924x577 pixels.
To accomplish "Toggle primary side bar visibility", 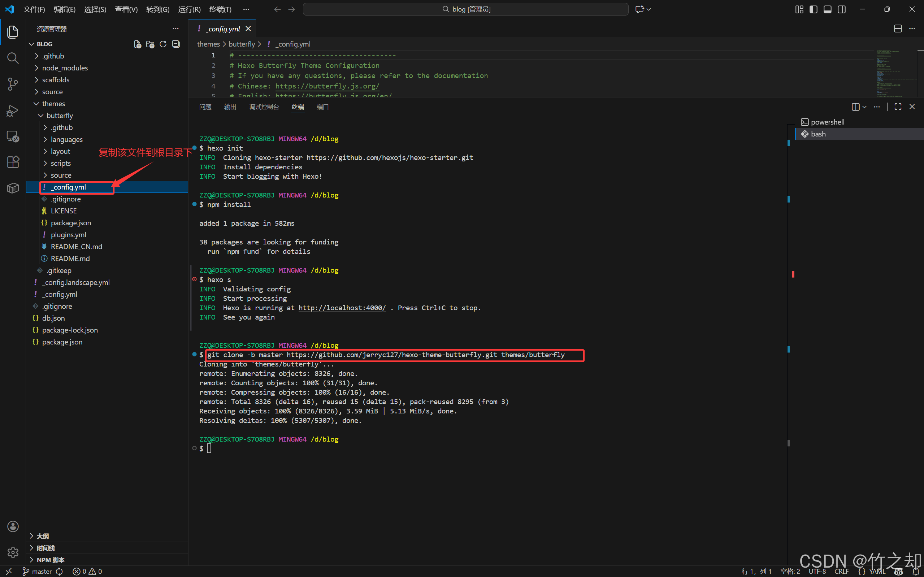I will click(814, 9).
